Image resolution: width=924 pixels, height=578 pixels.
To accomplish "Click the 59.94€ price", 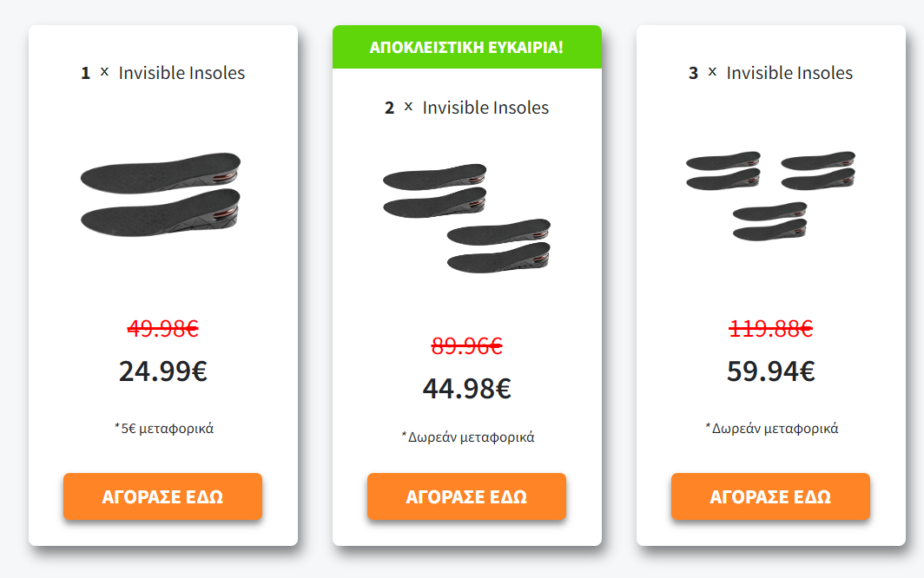I will [770, 371].
